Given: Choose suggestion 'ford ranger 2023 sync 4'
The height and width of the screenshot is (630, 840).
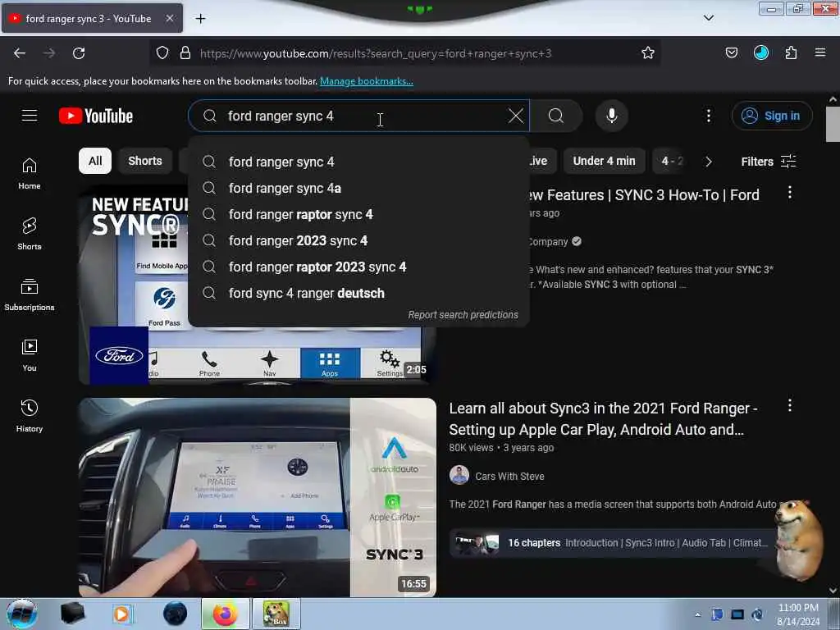Looking at the screenshot, I should pyautogui.click(x=358, y=240).
